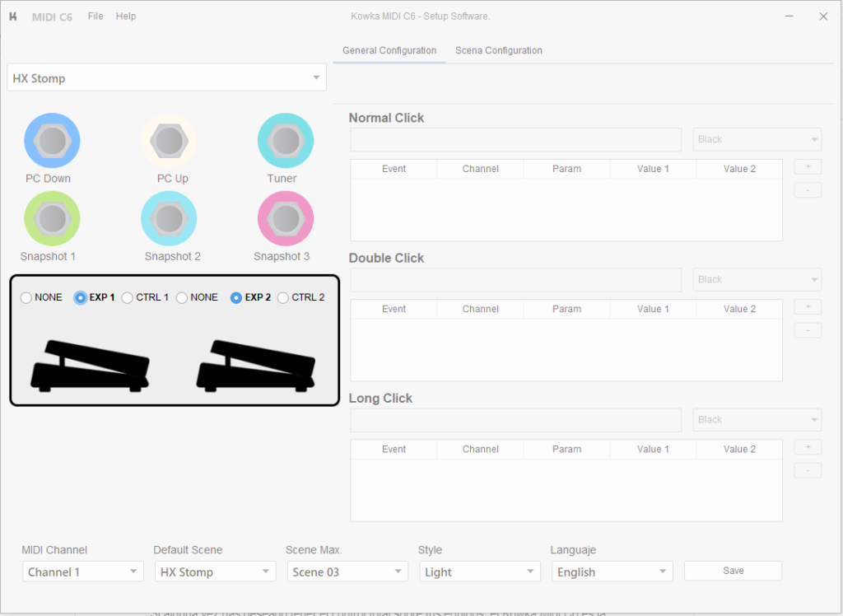Pick the Snapshot 3 pink footswitch
Screen dimensions: 843x616
pyautogui.click(x=286, y=219)
